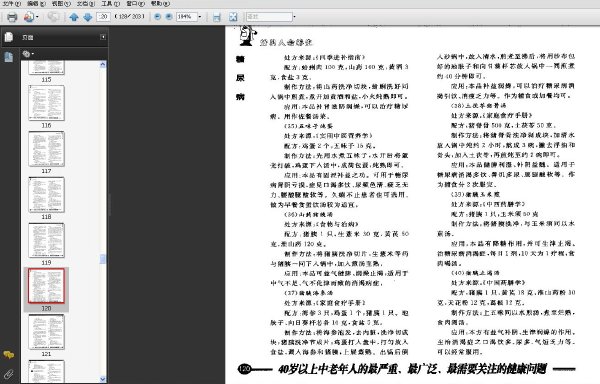Click the collaborate/share icon in the toolbar
This screenshot has width=600, height=384.
[x=29, y=17]
